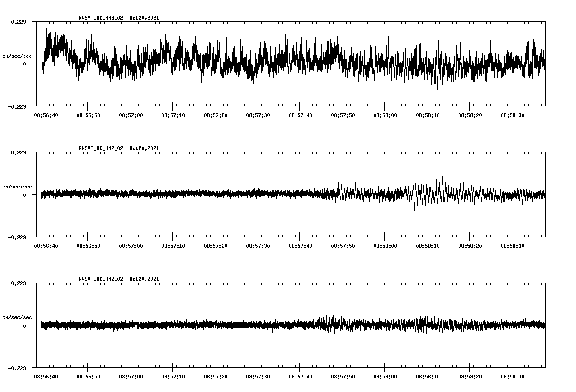The height and width of the screenshot is (392, 576).
Task: Click the -0.229 lower limit on HN3 axis
Action: (17, 107)
